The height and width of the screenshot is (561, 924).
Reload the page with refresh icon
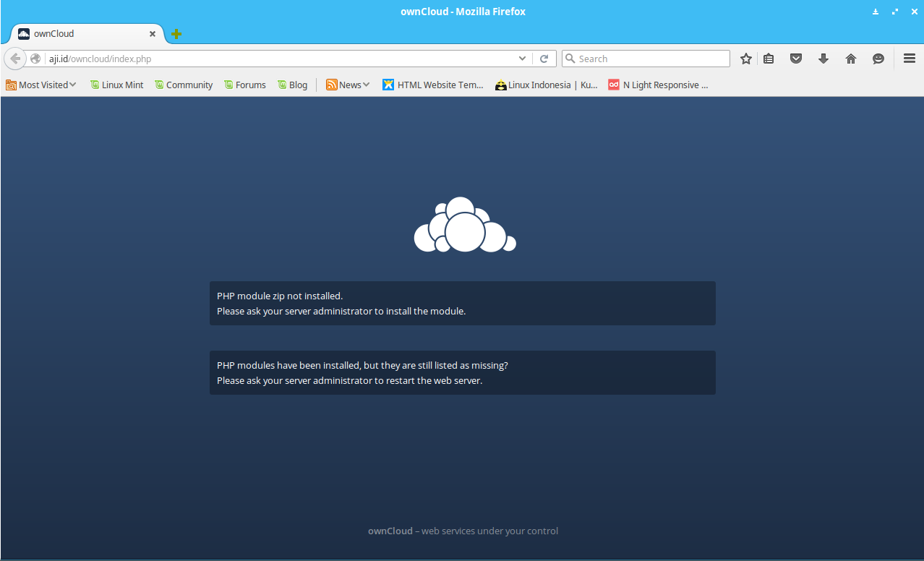(x=544, y=59)
